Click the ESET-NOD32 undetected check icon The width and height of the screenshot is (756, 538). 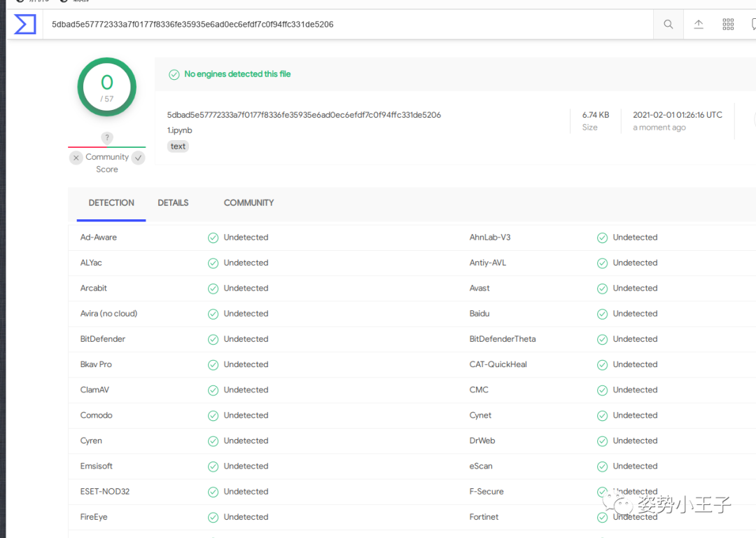click(213, 492)
